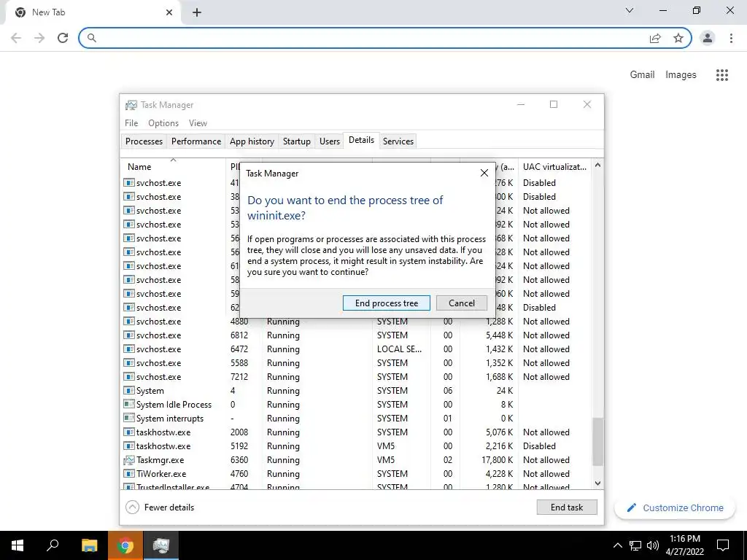The width and height of the screenshot is (747, 560).
Task: Click the Task Manager title bar icon
Action: 131,105
